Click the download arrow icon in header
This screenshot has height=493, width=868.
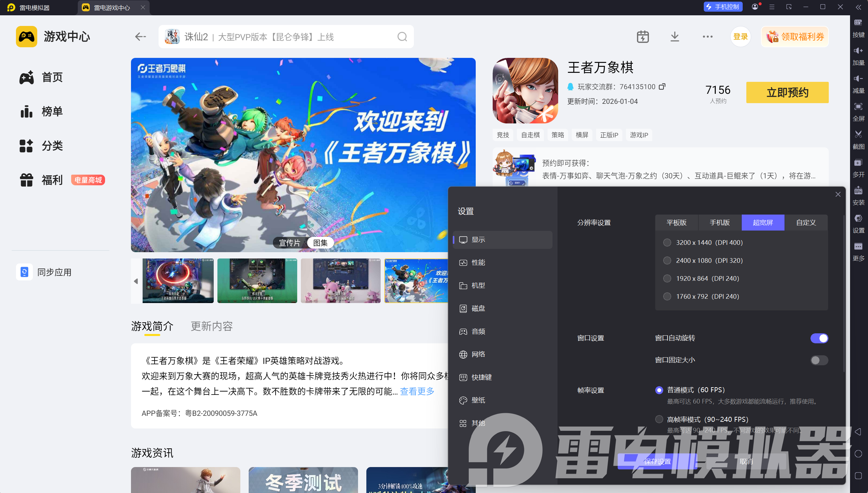675,37
